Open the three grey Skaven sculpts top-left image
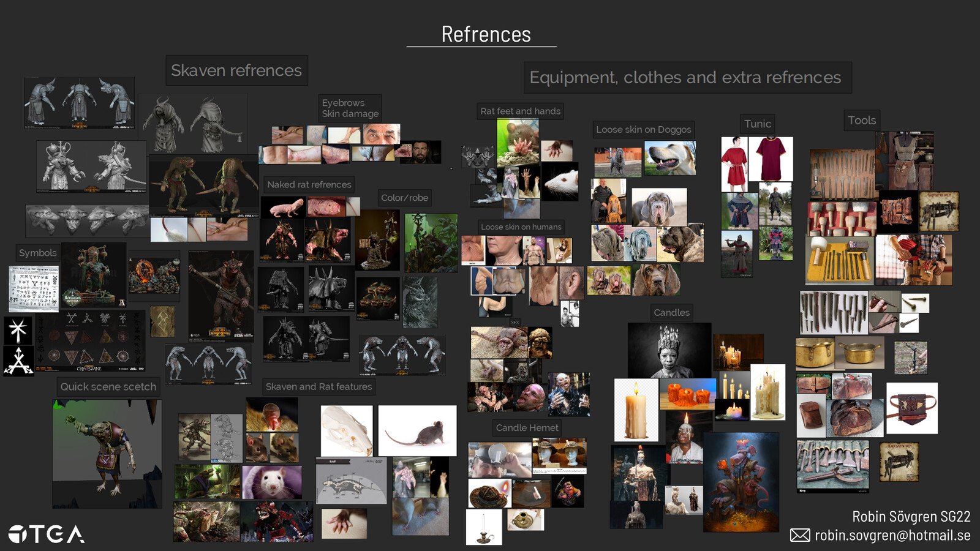The width and height of the screenshot is (980, 551). [x=80, y=103]
